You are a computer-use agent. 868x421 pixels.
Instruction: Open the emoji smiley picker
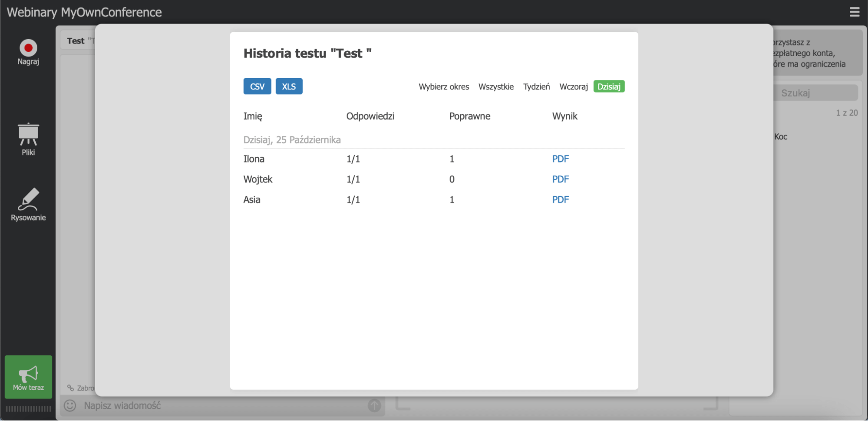tap(70, 405)
